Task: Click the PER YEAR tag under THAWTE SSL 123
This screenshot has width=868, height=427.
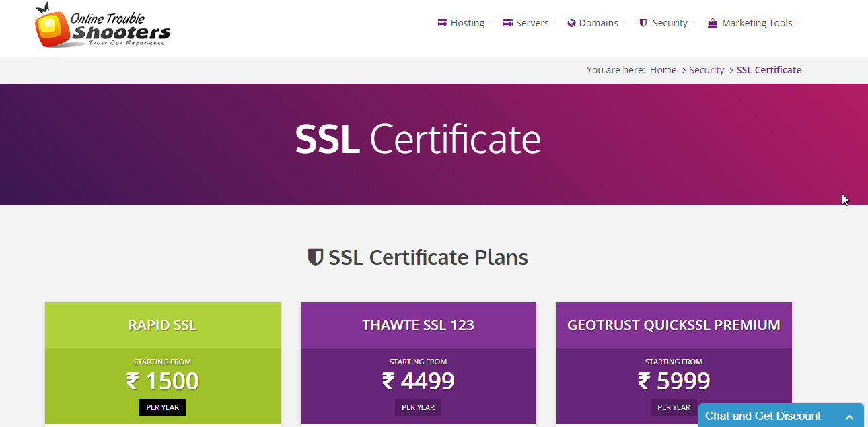Action: coord(418,407)
